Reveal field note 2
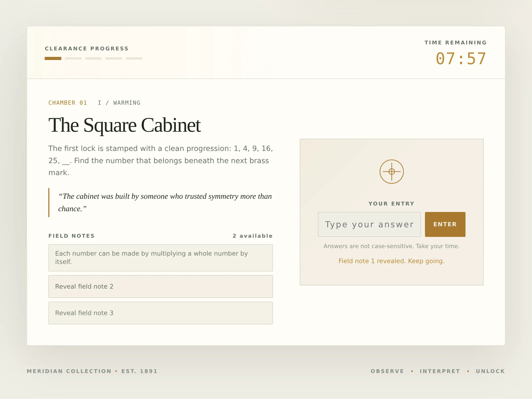 161,286
